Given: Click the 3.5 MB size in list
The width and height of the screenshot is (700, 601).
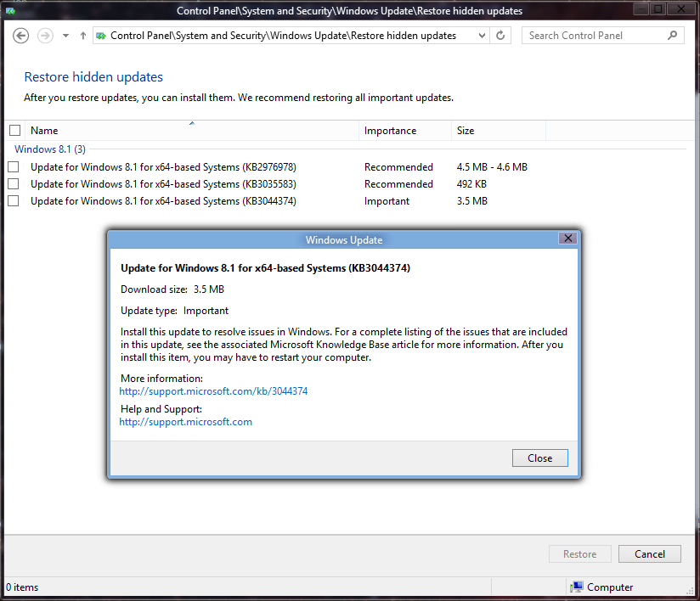Looking at the screenshot, I should [471, 201].
